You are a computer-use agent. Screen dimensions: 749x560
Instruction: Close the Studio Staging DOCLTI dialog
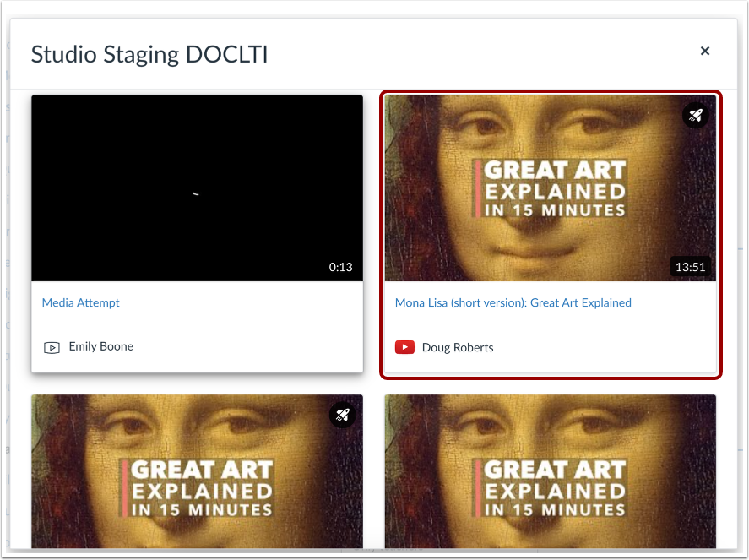704,51
